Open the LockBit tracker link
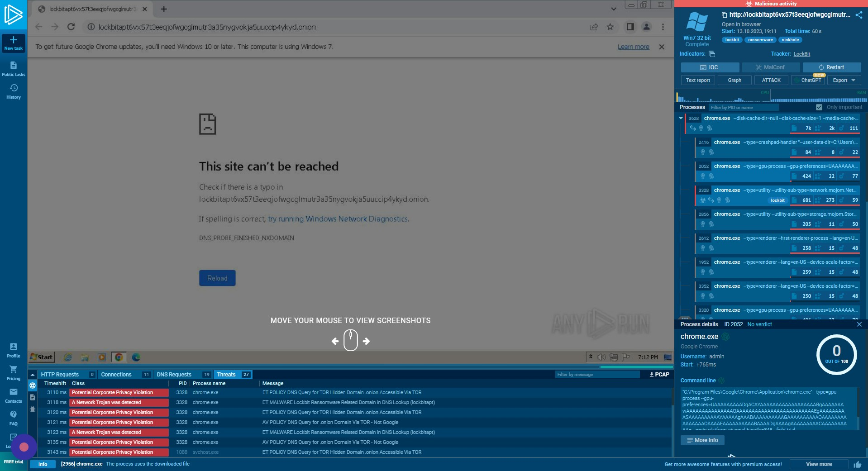Image resolution: width=868 pixels, height=471 pixels. [x=801, y=54]
